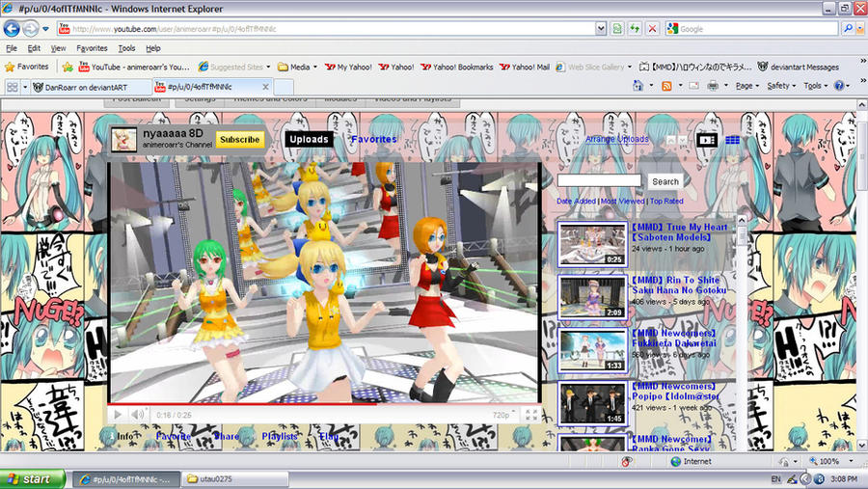
Task: Sort videos by Date Added
Action: coord(576,201)
